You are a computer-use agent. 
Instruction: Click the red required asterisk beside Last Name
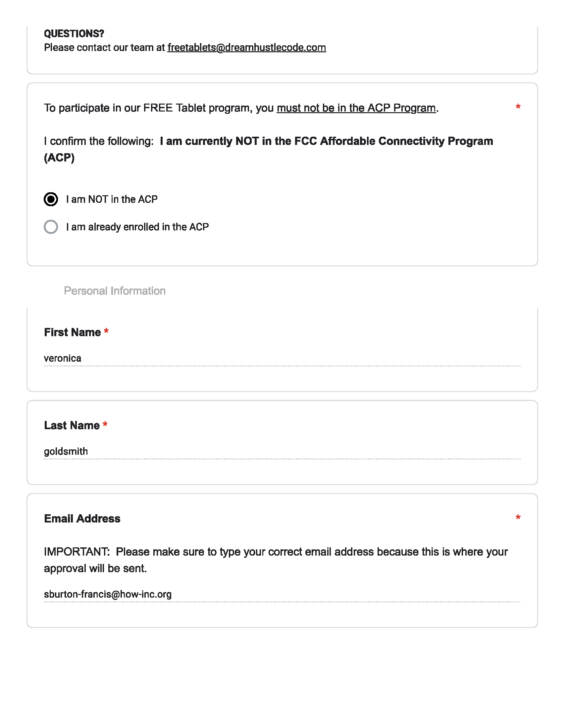point(105,424)
